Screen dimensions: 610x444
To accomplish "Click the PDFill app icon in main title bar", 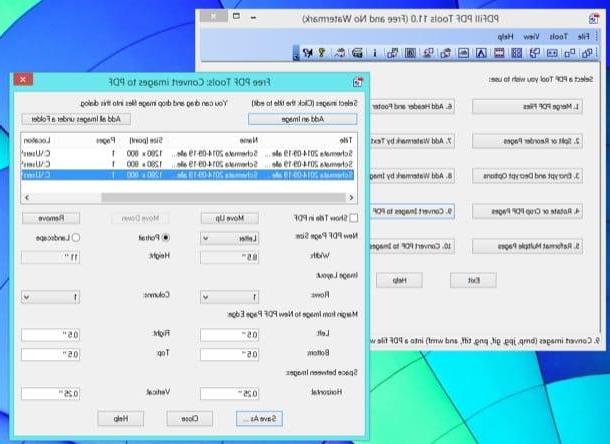I will pos(594,18).
